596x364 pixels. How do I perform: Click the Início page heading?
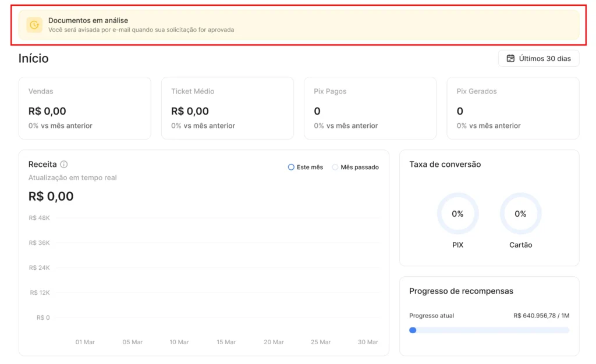[34, 59]
